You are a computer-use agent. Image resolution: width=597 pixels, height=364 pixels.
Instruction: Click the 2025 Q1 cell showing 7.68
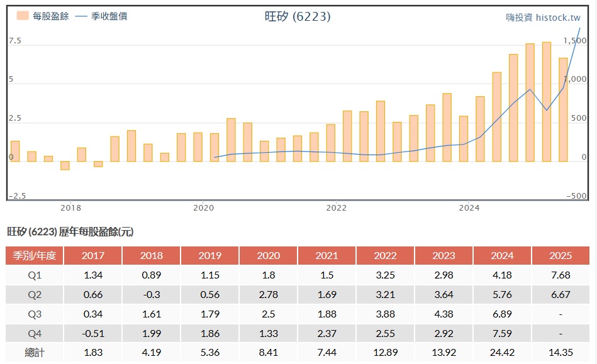(560, 275)
